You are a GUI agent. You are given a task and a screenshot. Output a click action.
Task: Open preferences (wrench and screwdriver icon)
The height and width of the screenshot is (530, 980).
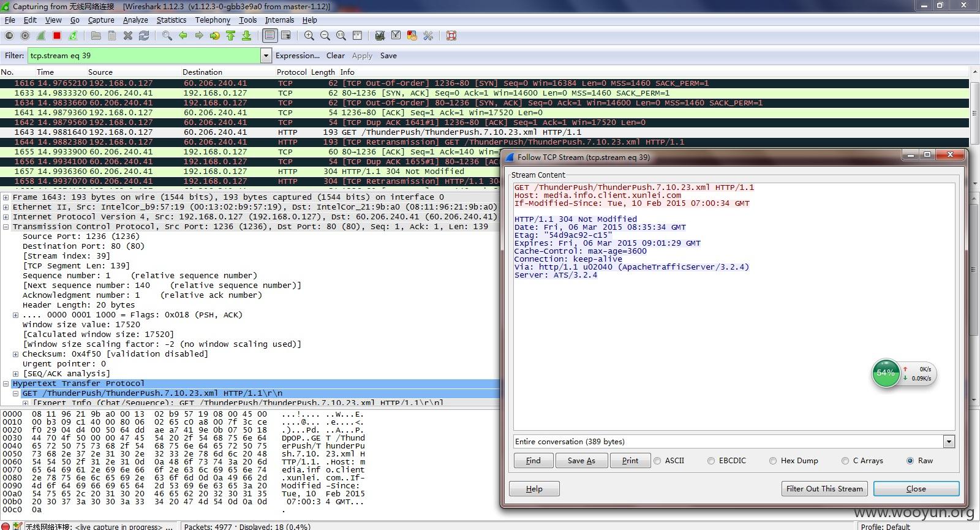[x=428, y=36]
